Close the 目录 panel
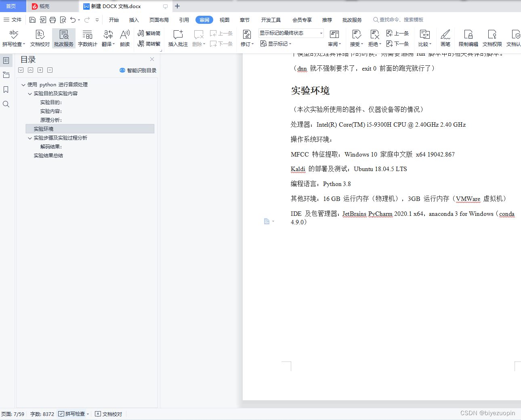The width and height of the screenshot is (521, 420). coord(152,59)
